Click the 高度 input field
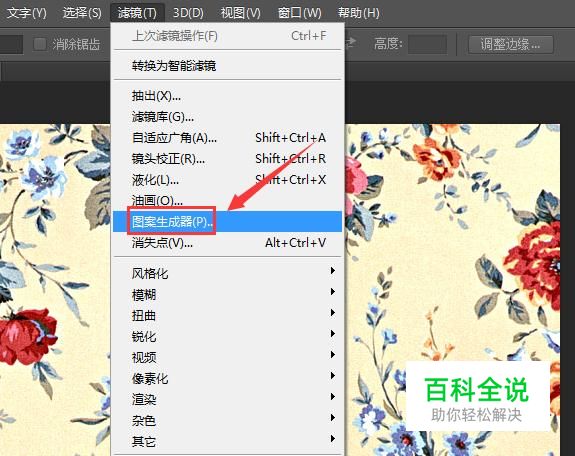 click(427, 44)
